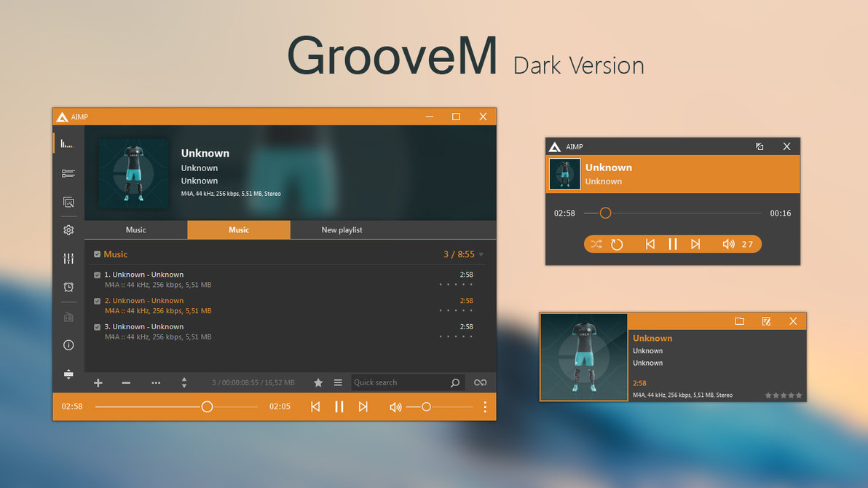This screenshot has width=868, height=488.
Task: Switch to the first Music tab
Action: 135,230
